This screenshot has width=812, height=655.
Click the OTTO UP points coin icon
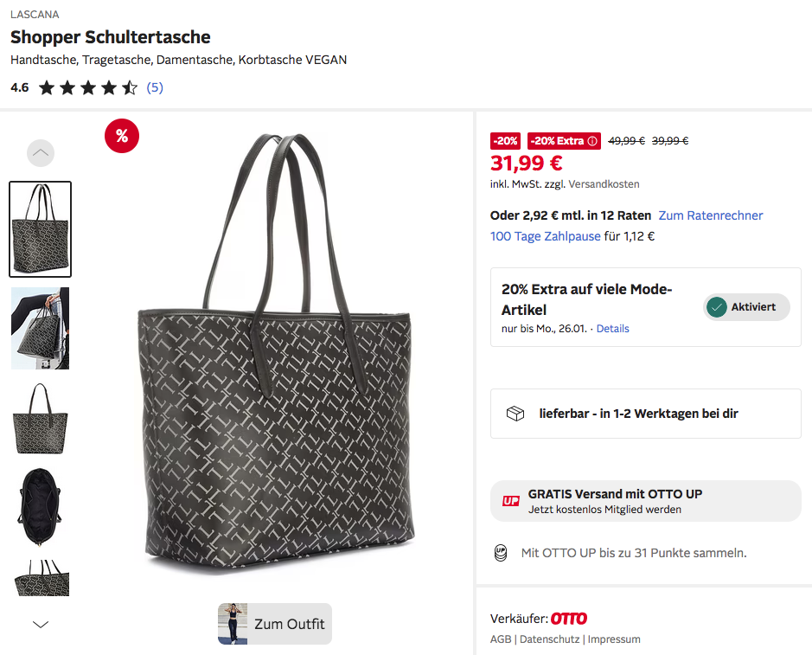pyautogui.click(x=500, y=552)
